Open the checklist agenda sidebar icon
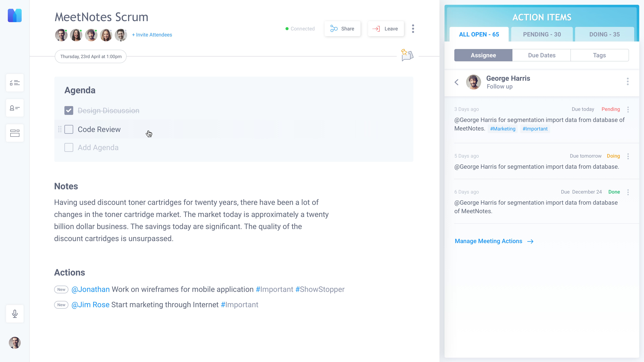Viewport: 644px width, 362px height. [x=15, y=83]
